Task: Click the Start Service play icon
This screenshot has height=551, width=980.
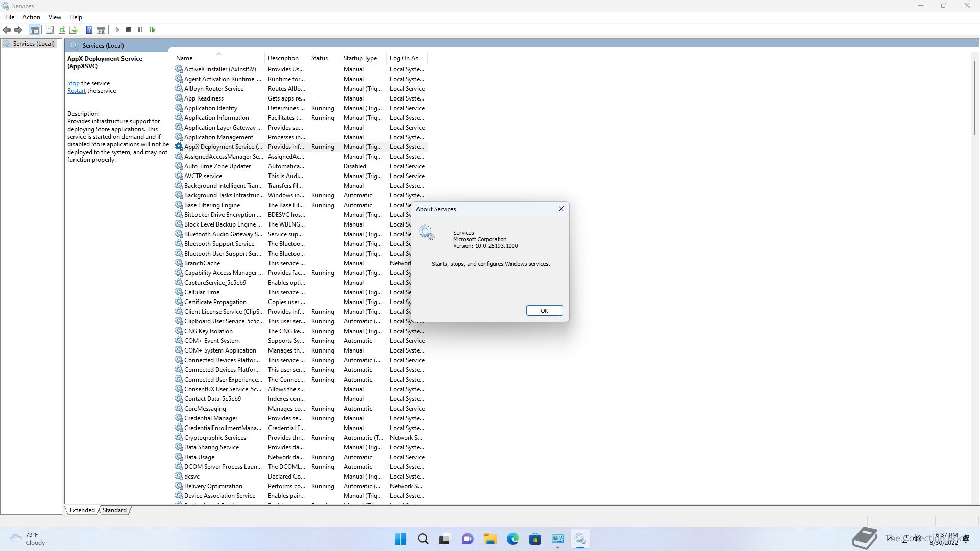Action: 117,30
